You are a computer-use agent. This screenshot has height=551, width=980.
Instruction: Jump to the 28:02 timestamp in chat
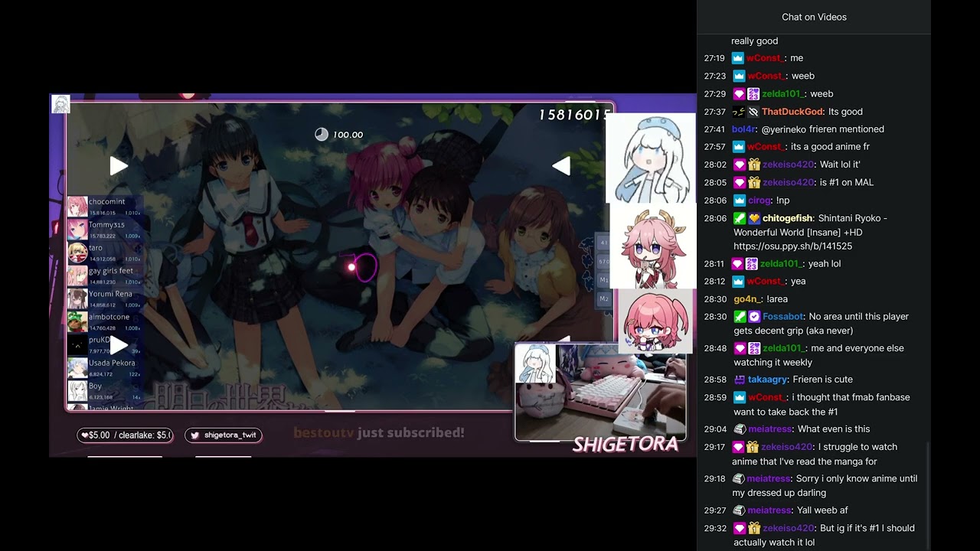pos(714,165)
